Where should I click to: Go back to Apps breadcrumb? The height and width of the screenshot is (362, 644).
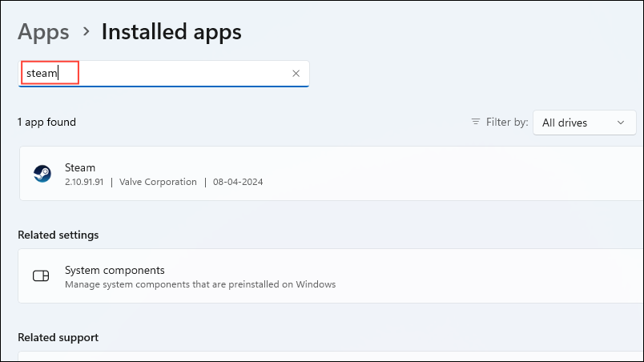tap(43, 31)
